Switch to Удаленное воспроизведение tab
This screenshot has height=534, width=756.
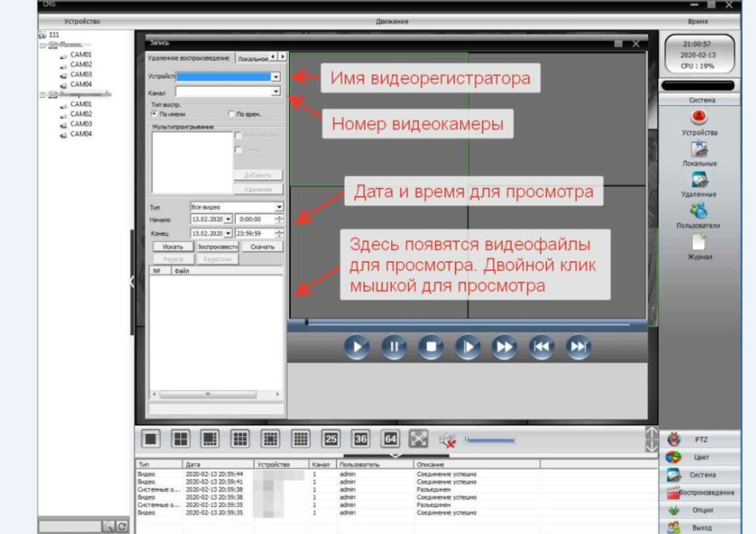click(188, 57)
